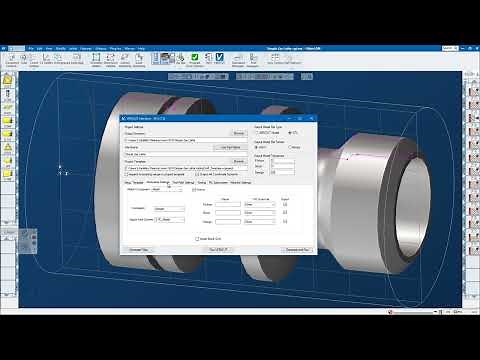The height and width of the screenshot is (360, 480).
Task: Select the warning triangle icon in left sidebar
Action: (x=8, y=147)
